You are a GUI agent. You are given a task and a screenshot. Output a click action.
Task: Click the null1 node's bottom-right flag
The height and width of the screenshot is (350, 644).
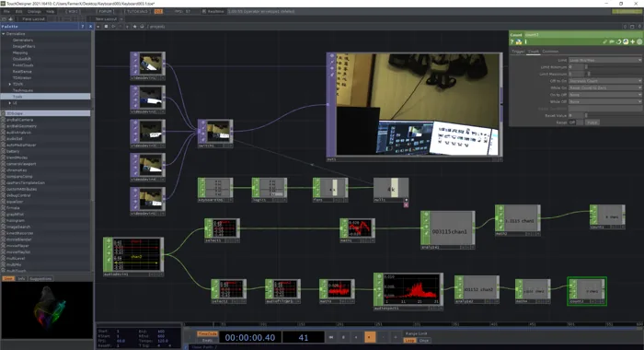coord(407,204)
